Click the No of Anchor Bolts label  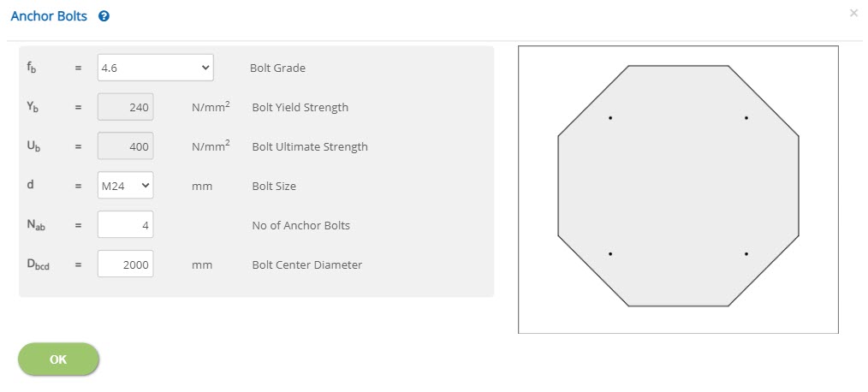(x=300, y=225)
